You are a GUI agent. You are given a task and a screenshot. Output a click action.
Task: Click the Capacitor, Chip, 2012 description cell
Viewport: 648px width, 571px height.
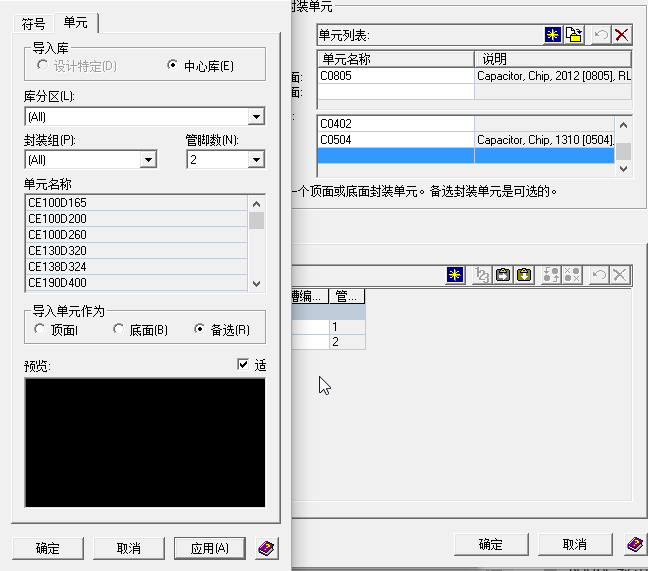coord(553,76)
